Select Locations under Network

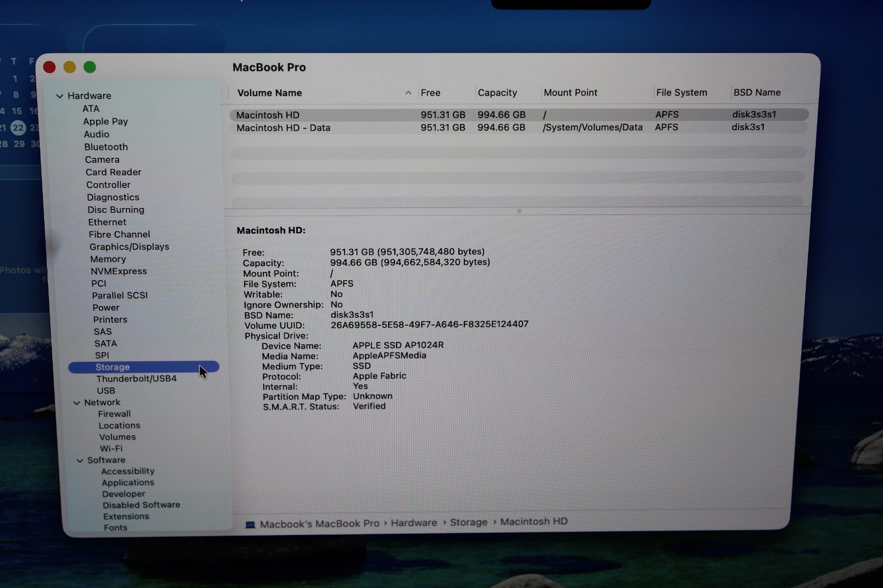119,425
